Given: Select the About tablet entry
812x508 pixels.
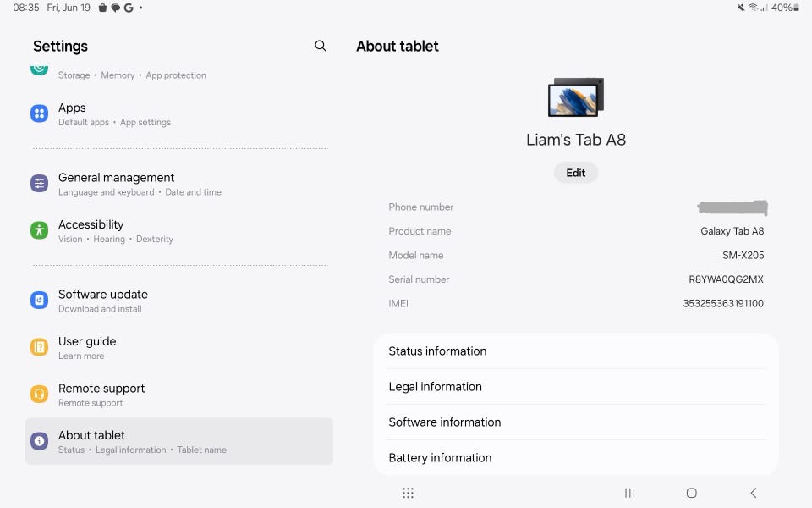Looking at the screenshot, I should pyautogui.click(x=179, y=441).
